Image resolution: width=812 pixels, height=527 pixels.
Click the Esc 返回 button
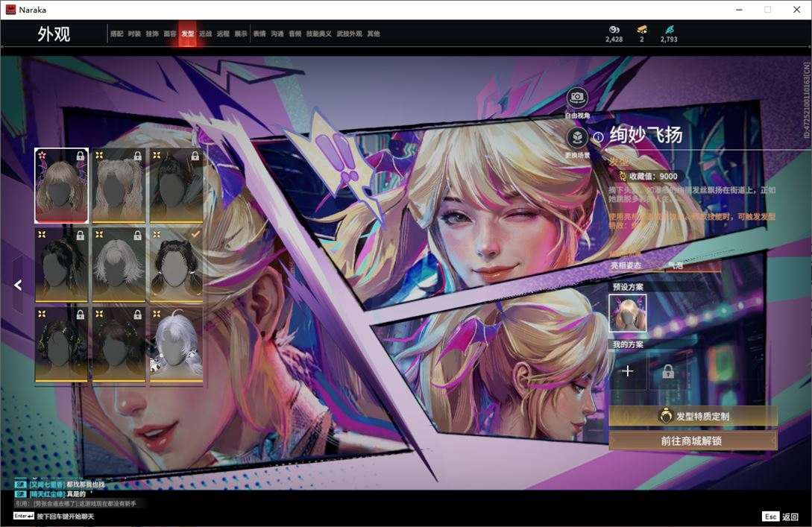point(781,517)
